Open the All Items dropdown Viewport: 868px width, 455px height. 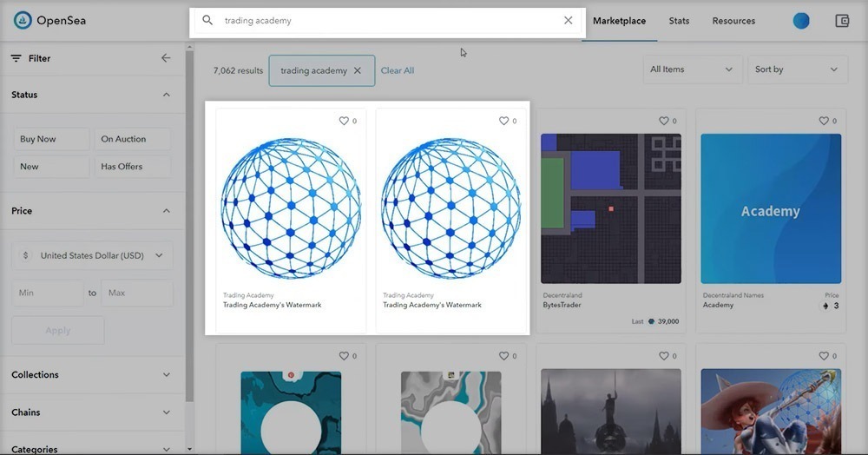[693, 69]
